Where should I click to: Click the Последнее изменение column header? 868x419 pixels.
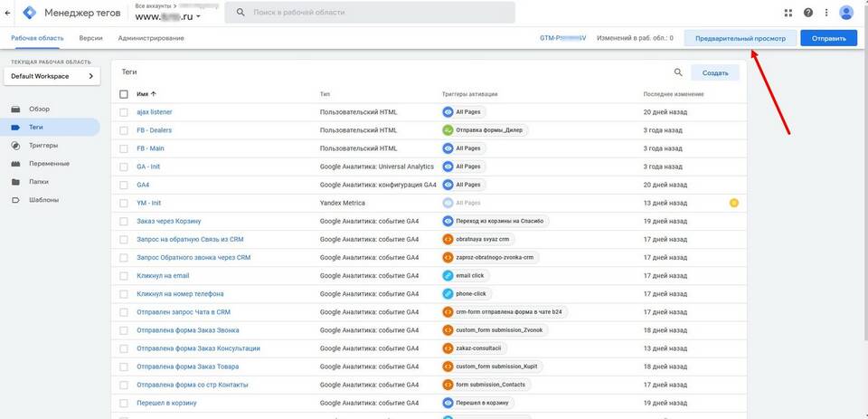tap(673, 94)
